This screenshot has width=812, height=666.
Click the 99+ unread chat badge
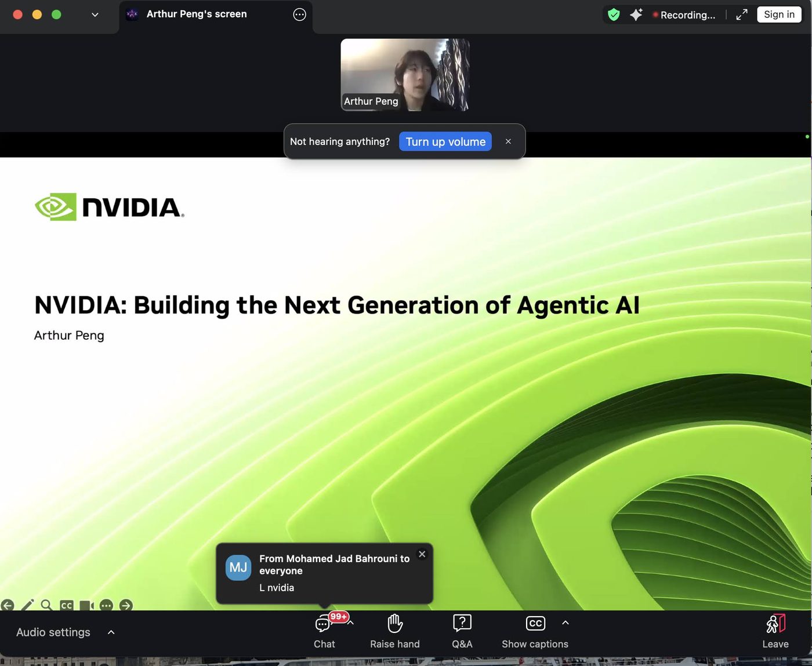pos(339,617)
